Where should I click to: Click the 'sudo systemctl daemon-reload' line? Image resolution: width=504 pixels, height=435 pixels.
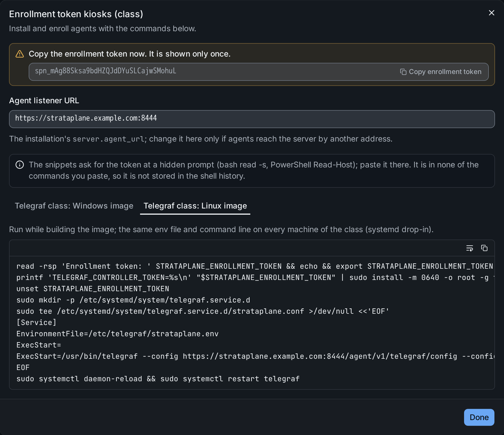pos(158,379)
